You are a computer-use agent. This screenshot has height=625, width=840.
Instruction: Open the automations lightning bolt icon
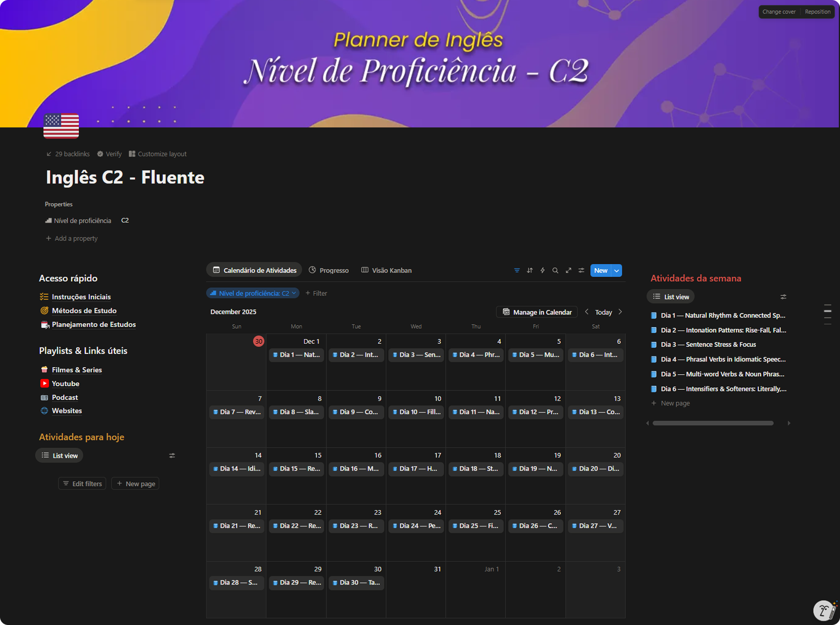[x=542, y=271]
